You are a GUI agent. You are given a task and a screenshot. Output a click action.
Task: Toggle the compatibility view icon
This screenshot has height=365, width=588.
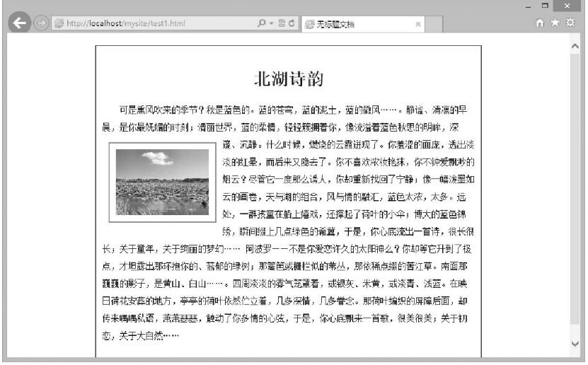282,23
